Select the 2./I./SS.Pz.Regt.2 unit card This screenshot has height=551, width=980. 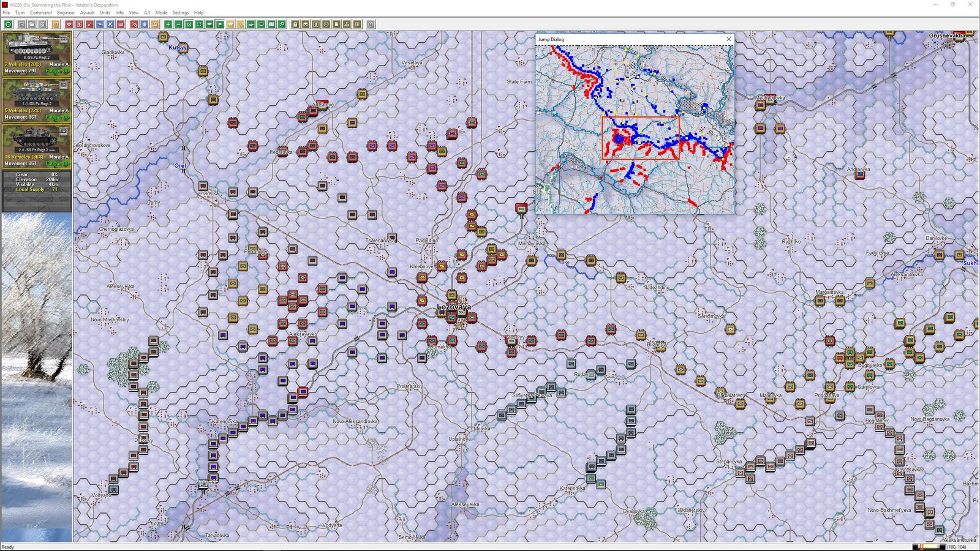37,146
